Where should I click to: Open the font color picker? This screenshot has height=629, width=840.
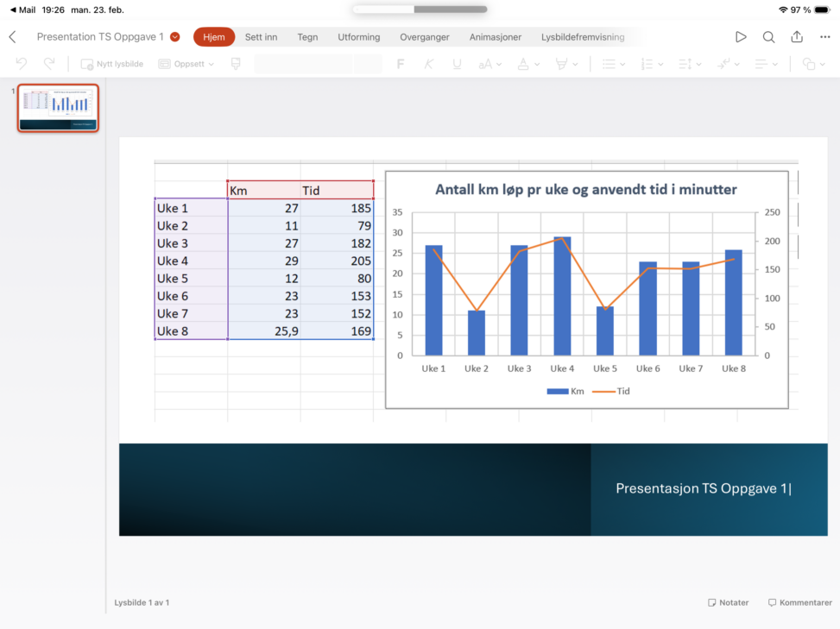[x=527, y=64]
